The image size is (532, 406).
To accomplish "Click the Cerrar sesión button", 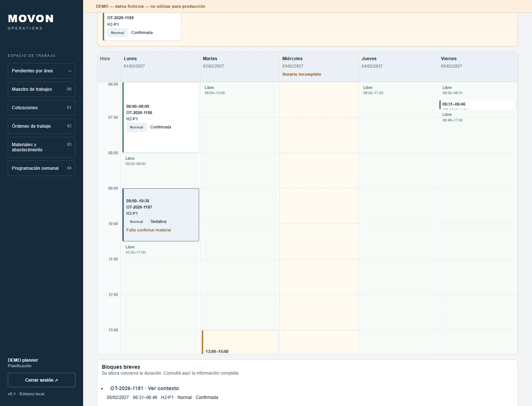I will click(41, 380).
